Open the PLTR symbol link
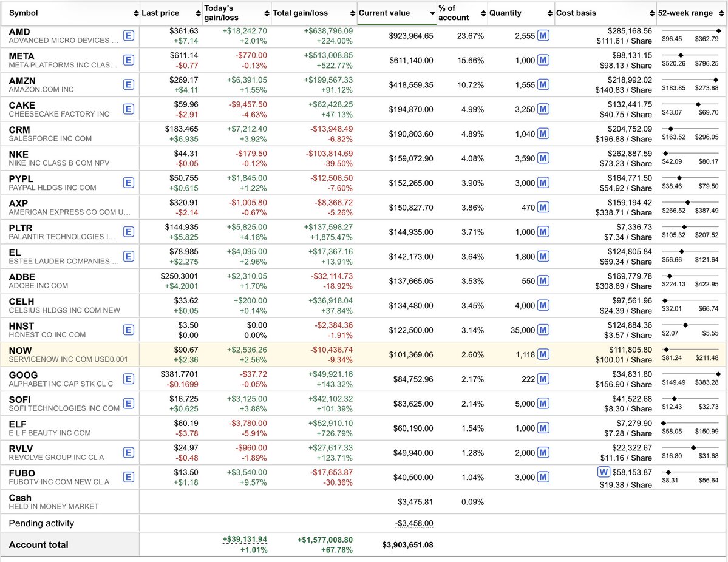Image resolution: width=728 pixels, height=562 pixels. (x=21, y=228)
